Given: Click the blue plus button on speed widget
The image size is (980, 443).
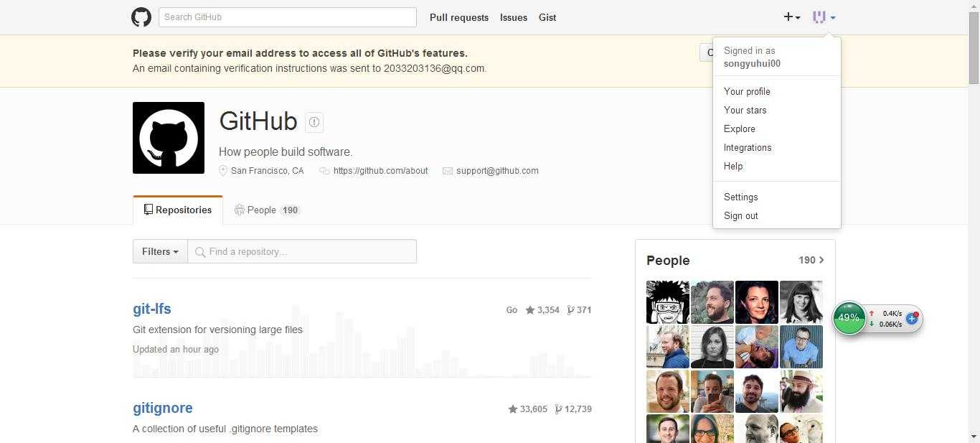Looking at the screenshot, I should [912, 318].
